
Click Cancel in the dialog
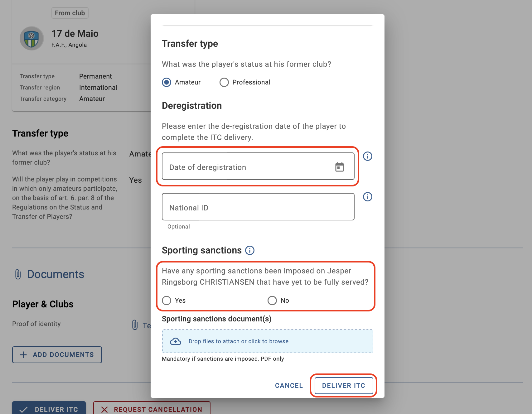coord(289,386)
